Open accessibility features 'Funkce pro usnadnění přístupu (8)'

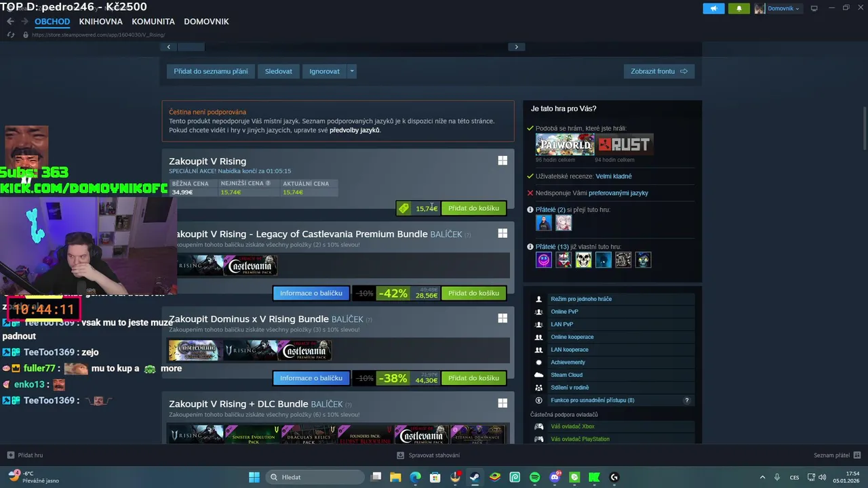coord(592,401)
